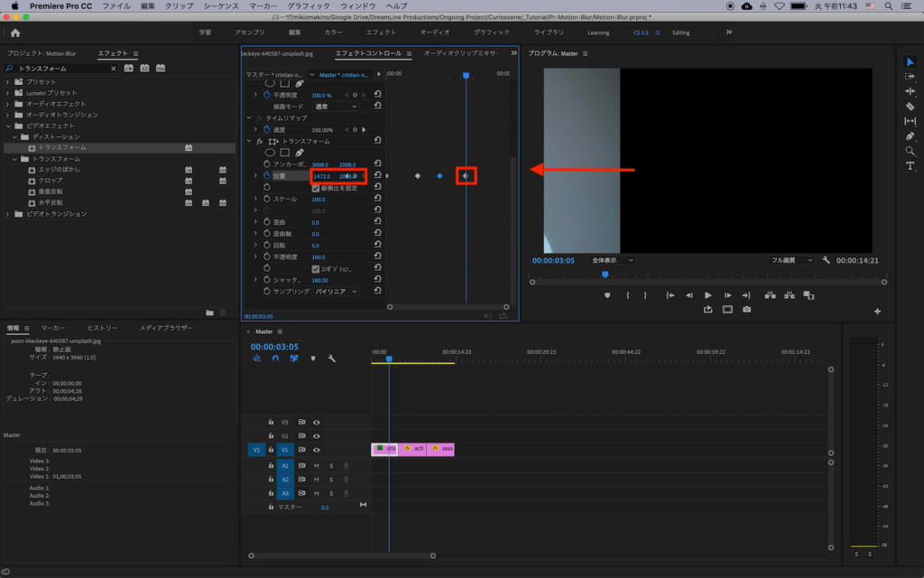This screenshot has width=924, height=578.
Task: Open timeline display settings wrench
Action: [332, 359]
